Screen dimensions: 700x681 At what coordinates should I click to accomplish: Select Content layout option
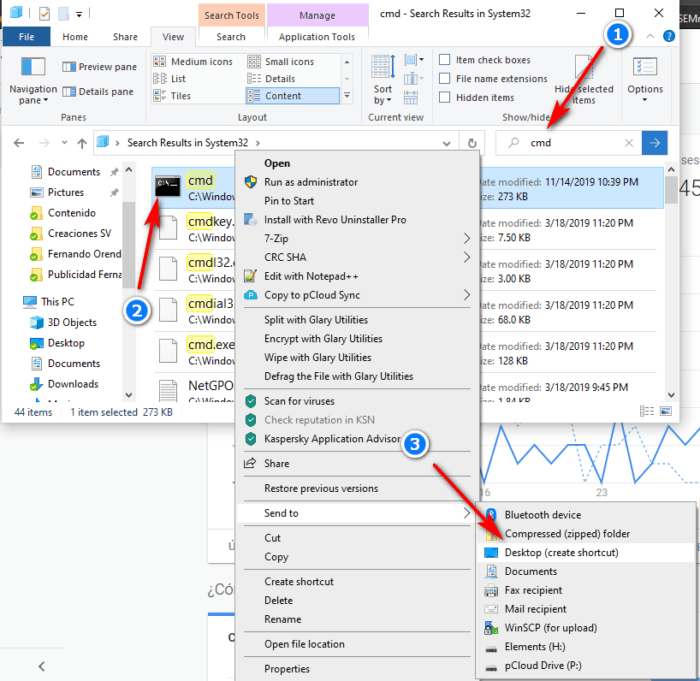292,96
